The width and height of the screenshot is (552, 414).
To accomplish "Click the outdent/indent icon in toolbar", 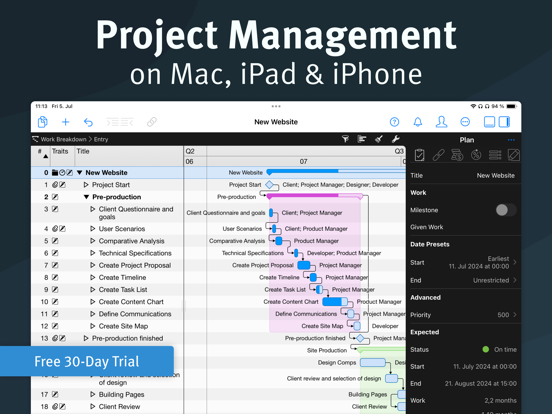I will coord(120,122).
